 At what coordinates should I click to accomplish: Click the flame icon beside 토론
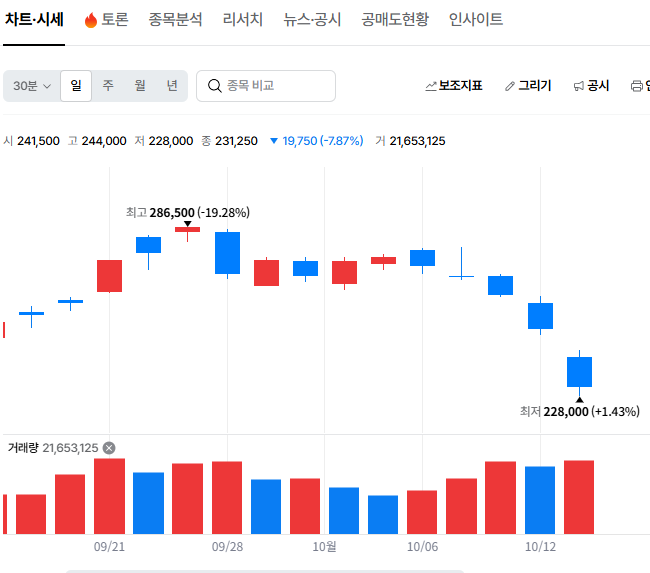pos(90,20)
